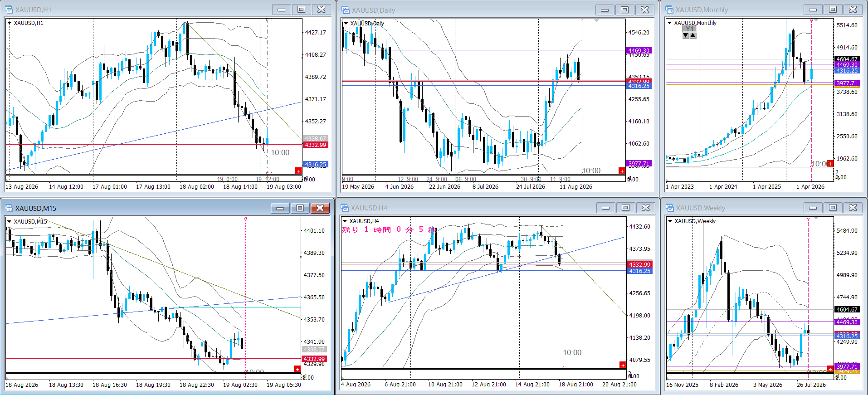868x395 pixels.
Task: Click the chart icon in XAUUSD,H1 title bar
Action: [9, 10]
